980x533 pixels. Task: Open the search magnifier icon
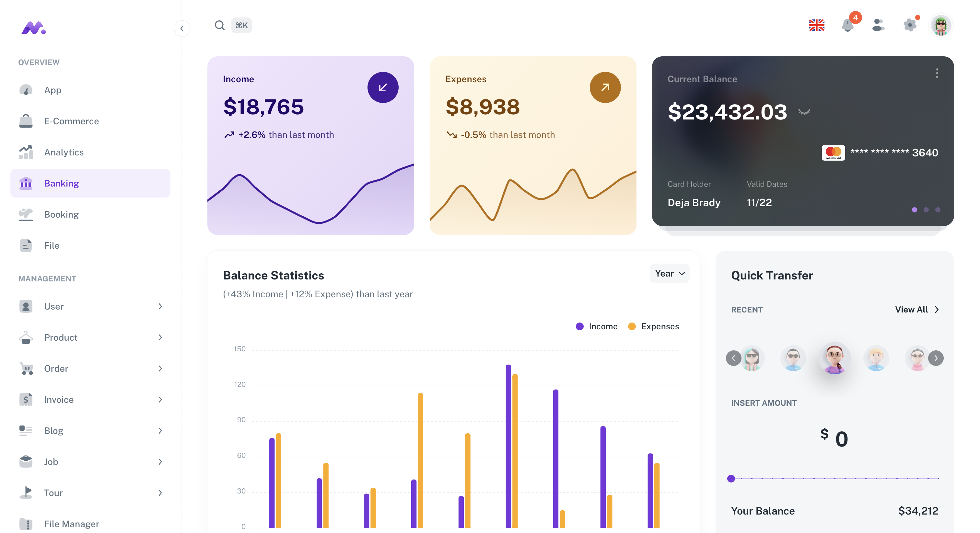pyautogui.click(x=219, y=26)
